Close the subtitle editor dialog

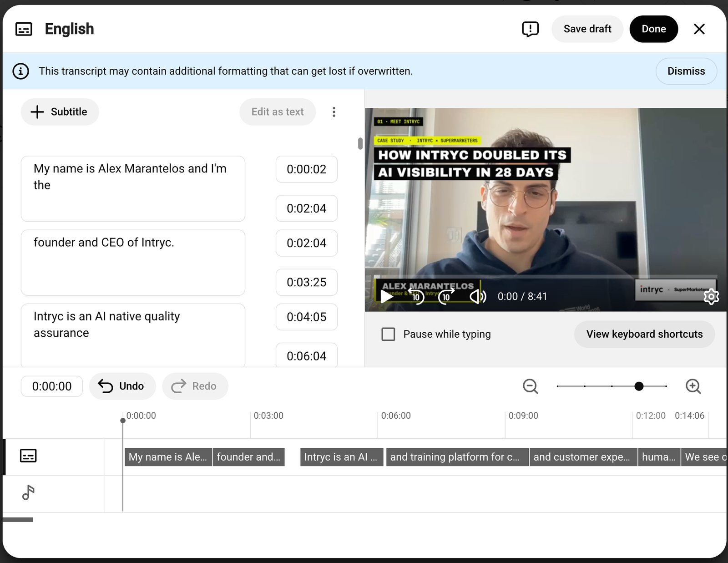(x=699, y=29)
